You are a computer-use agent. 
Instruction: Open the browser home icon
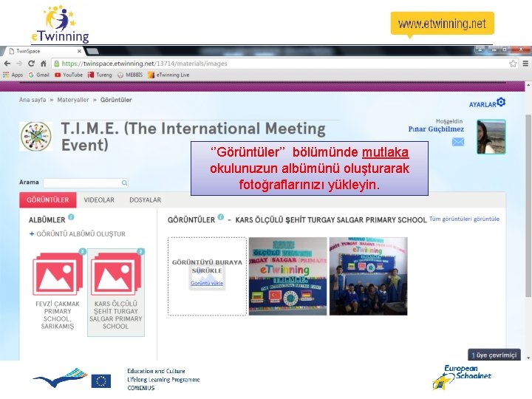(x=44, y=64)
